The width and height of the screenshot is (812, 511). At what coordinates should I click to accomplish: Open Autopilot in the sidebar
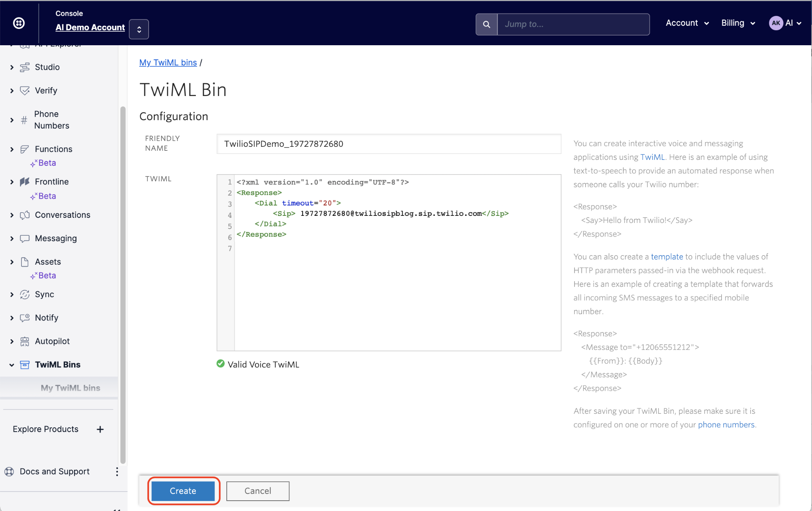(52, 341)
